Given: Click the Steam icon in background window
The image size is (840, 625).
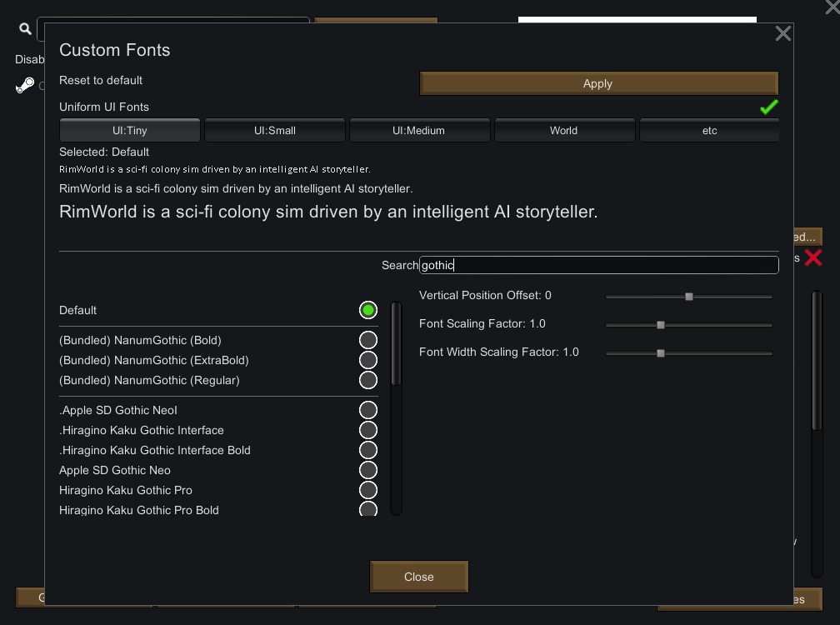Looking at the screenshot, I should tap(25, 86).
